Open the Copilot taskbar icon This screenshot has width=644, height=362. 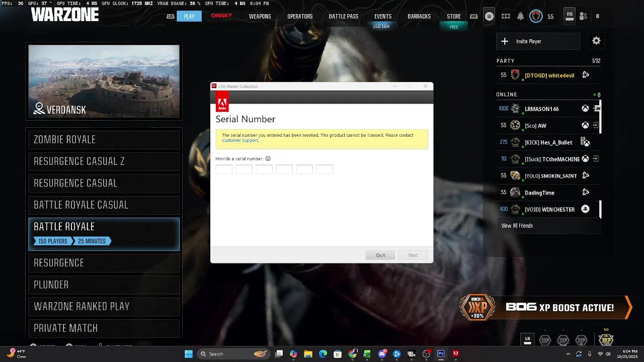pos(293,354)
